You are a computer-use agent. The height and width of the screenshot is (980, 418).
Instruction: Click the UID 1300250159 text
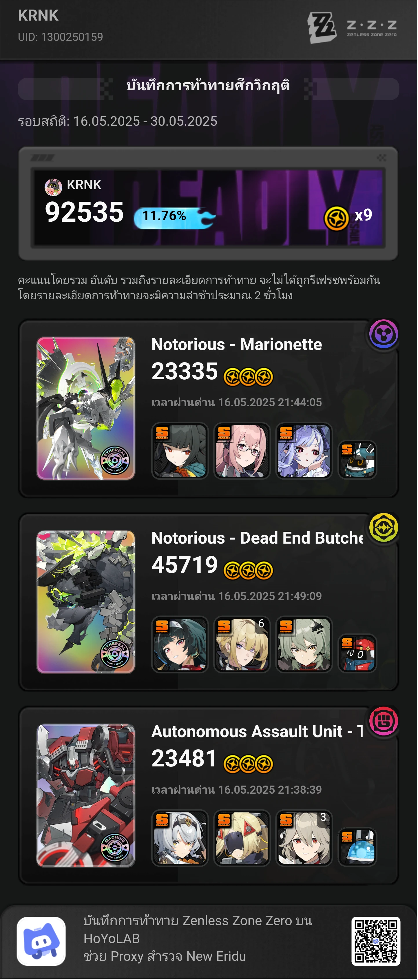[x=61, y=37]
